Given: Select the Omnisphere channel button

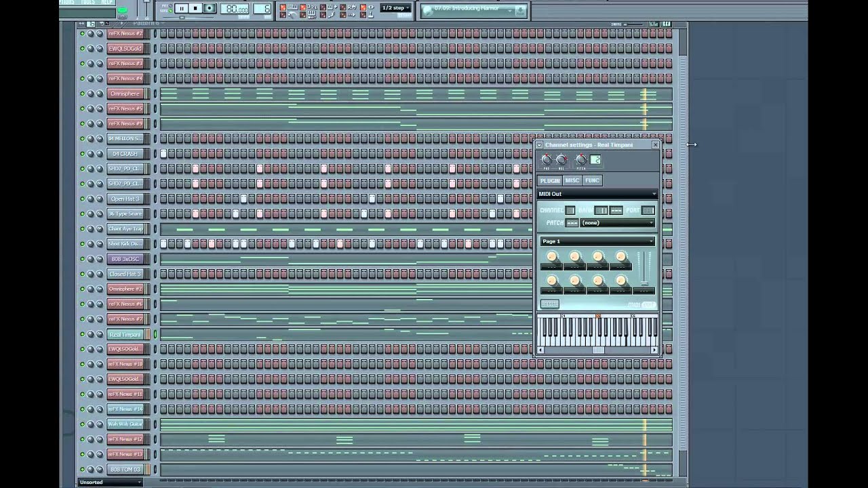Looking at the screenshot, I should point(125,94).
